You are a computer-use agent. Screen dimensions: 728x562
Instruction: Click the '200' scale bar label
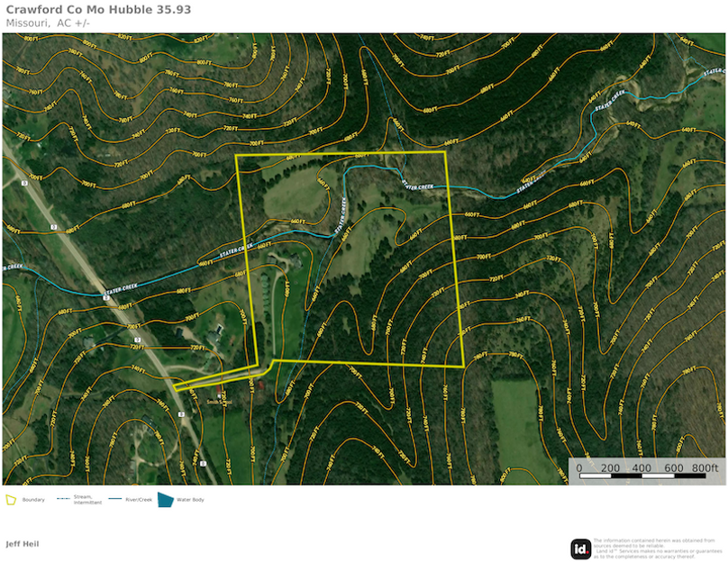click(610, 467)
